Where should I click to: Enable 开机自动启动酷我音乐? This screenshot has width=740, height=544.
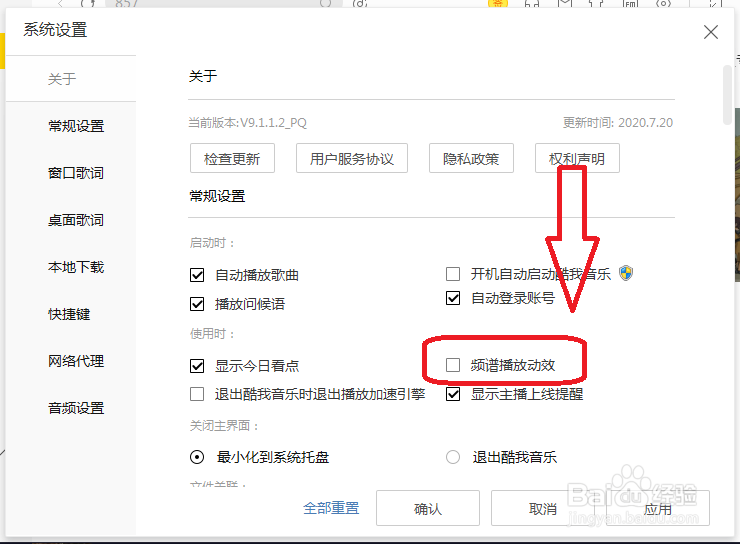click(x=453, y=274)
